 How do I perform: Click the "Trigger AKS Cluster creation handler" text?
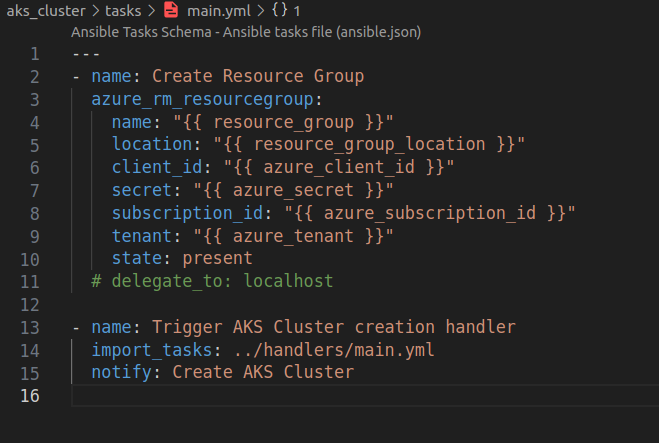(x=333, y=327)
